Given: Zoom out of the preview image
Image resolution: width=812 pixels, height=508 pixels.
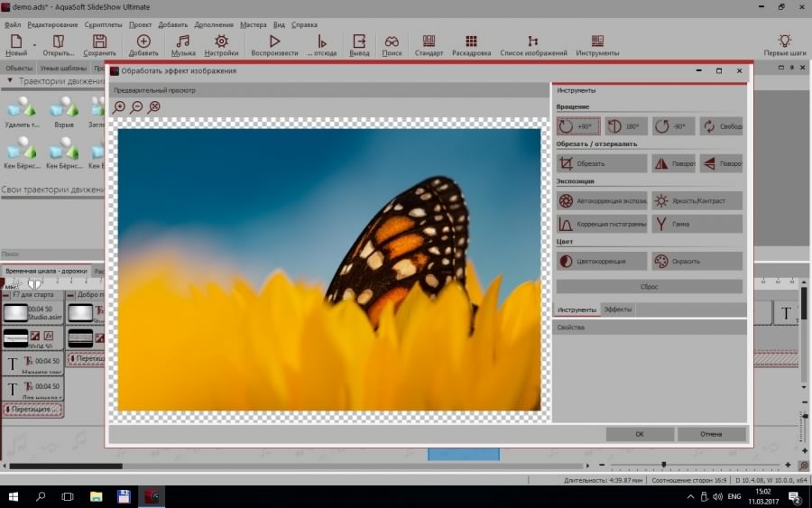Looking at the screenshot, I should point(137,107).
